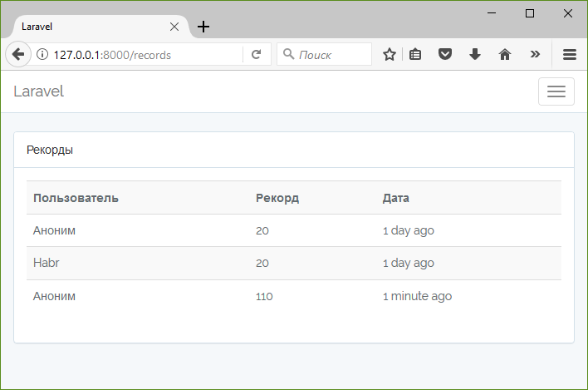Open the Firefox hamburger menu
Screen dimensions: 588x390
pos(569,55)
